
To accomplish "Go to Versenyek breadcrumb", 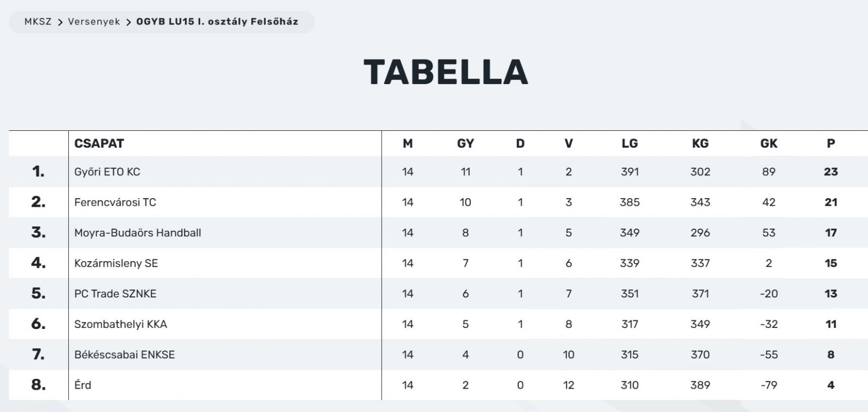I will tap(94, 22).
